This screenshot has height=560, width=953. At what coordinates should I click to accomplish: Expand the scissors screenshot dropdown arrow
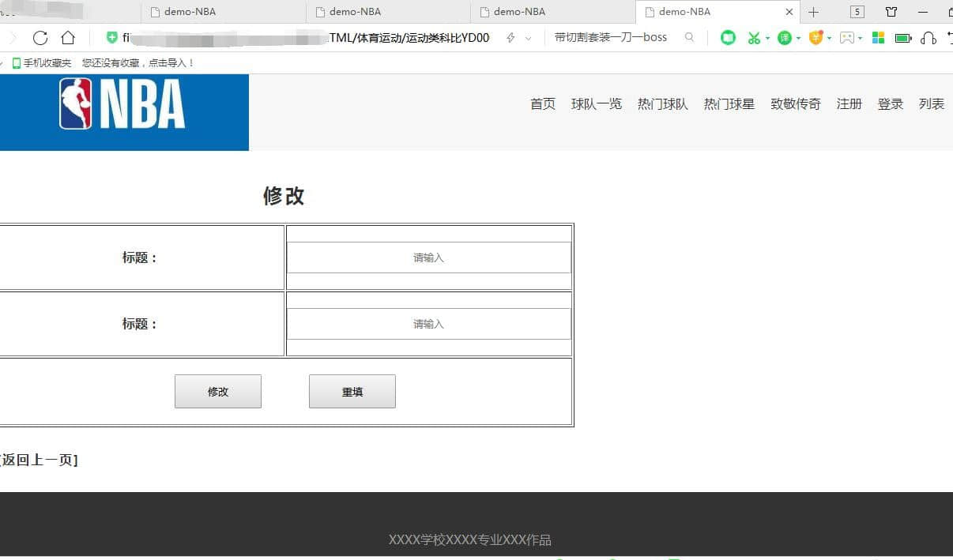click(767, 38)
